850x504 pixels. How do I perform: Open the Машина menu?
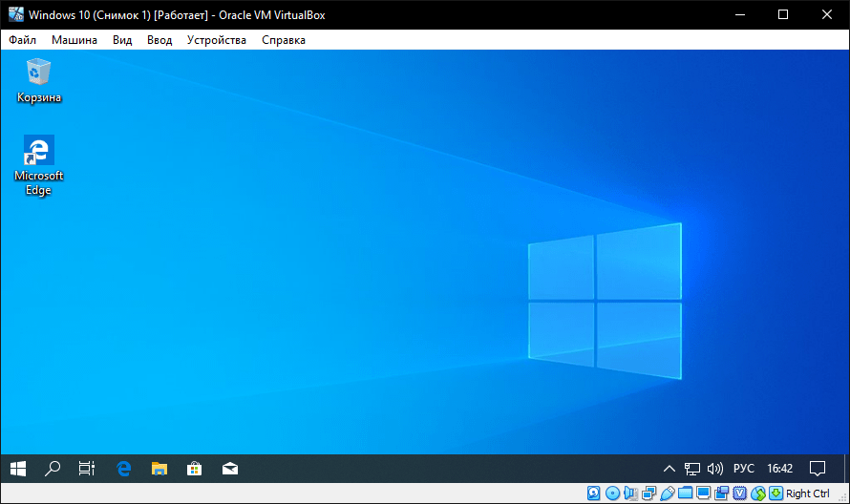tap(74, 40)
